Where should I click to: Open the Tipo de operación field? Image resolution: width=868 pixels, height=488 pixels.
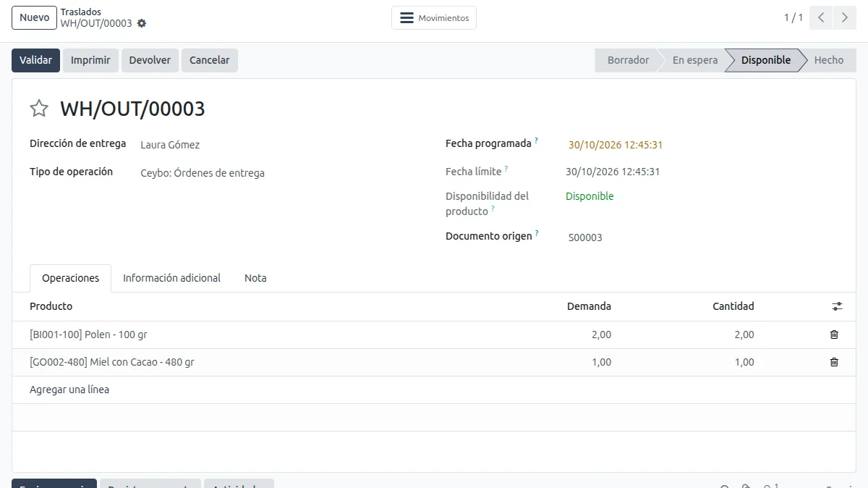203,173
